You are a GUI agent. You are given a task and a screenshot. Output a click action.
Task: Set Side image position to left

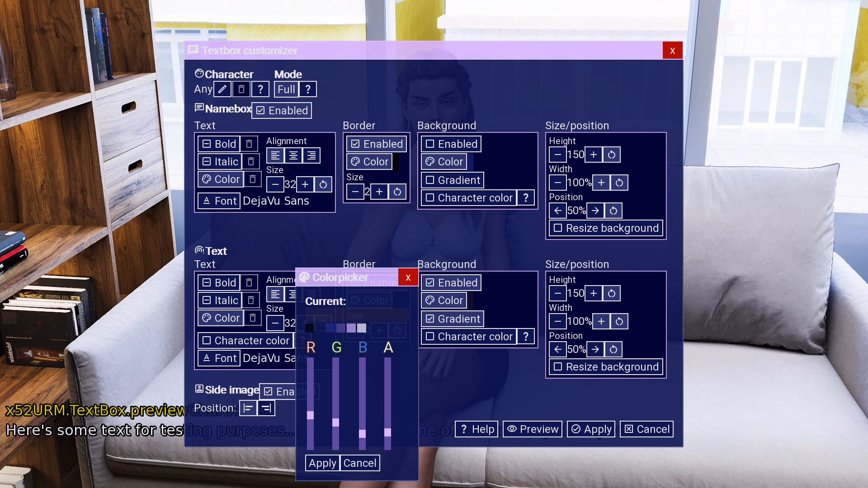[x=248, y=408]
